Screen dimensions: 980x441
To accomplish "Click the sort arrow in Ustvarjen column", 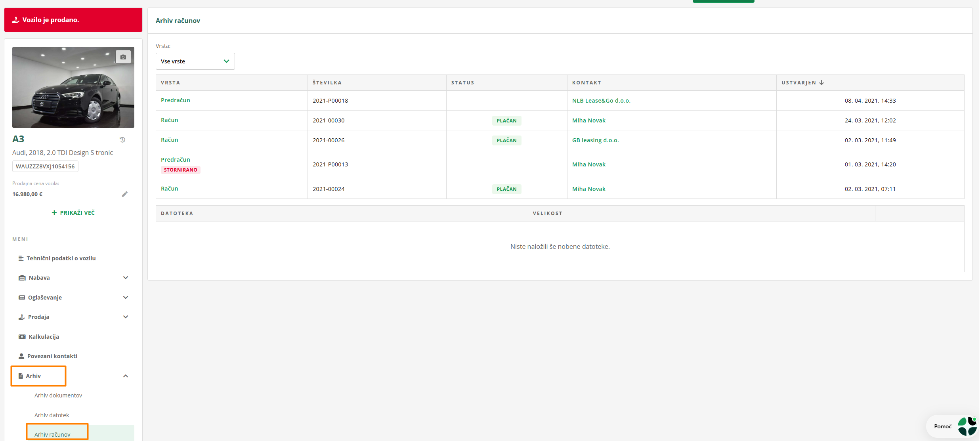I will point(821,83).
